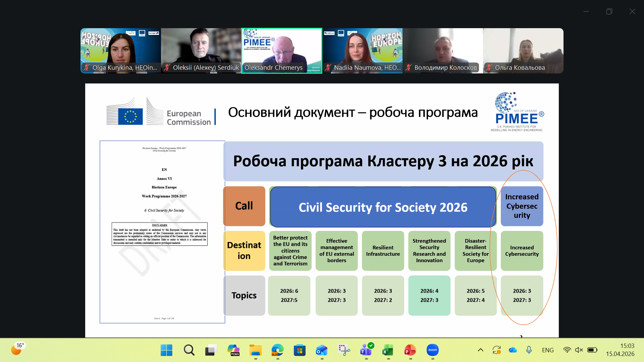Open Excel from the taskbar
Screen dimensions: 644x362
click(x=388, y=350)
